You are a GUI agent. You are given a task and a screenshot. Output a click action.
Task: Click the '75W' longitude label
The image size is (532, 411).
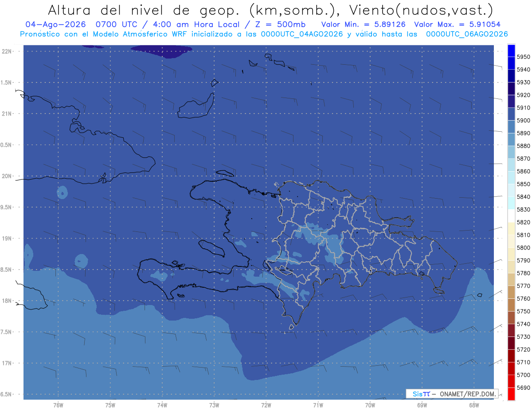click(x=110, y=405)
